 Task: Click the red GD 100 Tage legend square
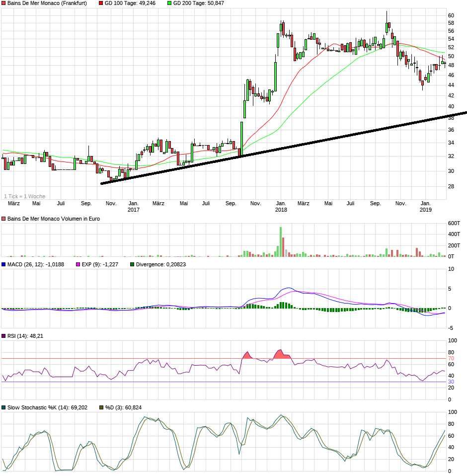pos(100,3)
